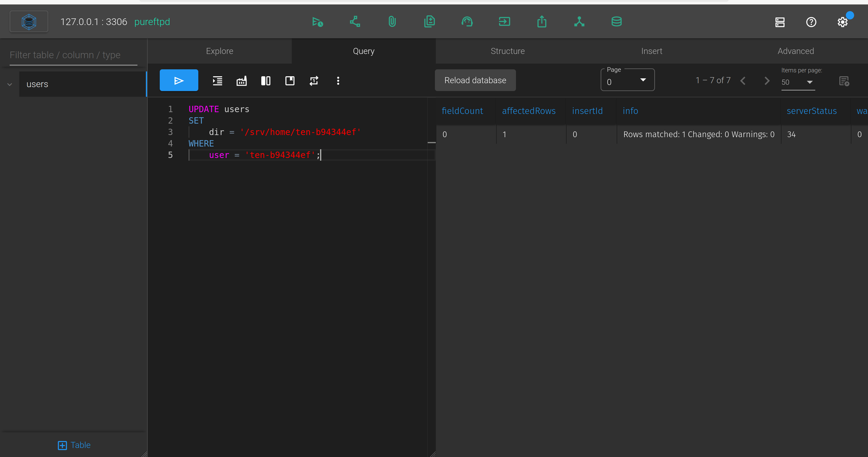Open the Advanced tab
This screenshot has height=457, width=868.
click(x=796, y=51)
